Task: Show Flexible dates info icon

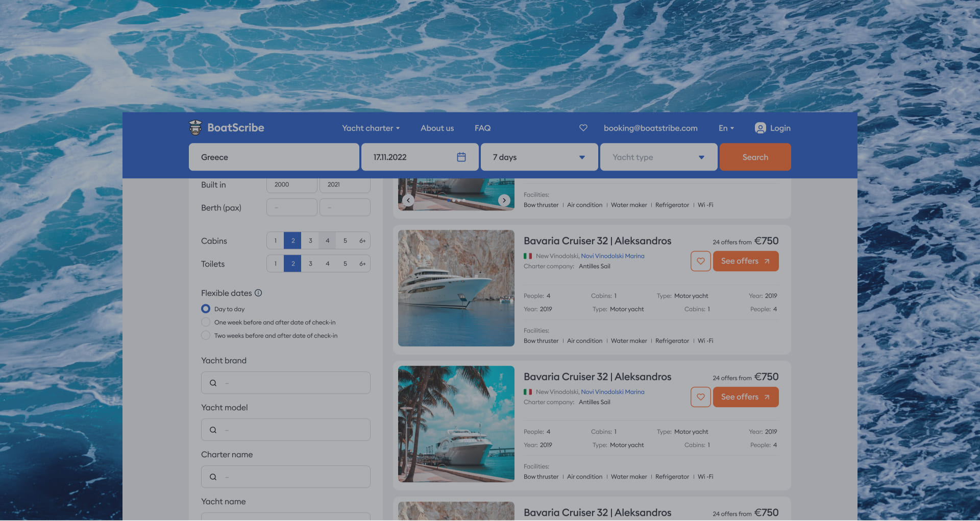Action: coord(258,293)
